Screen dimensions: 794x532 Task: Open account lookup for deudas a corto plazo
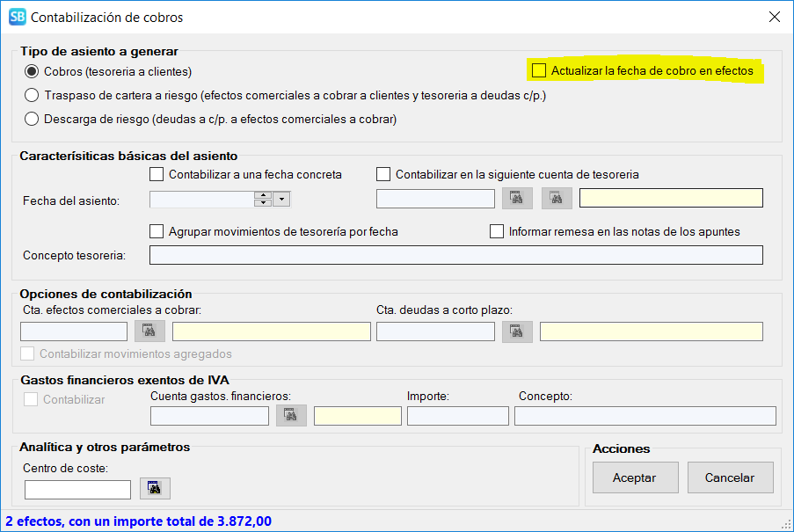click(517, 332)
